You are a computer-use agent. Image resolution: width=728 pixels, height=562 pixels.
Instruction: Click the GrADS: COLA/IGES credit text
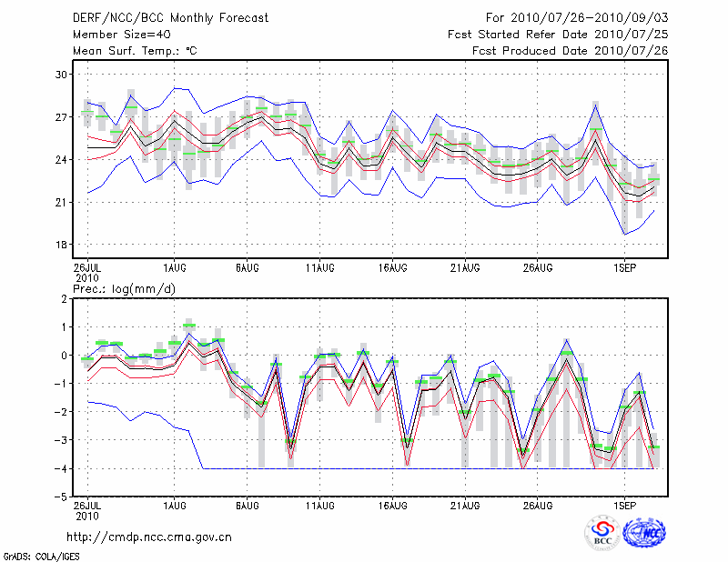tap(39, 555)
